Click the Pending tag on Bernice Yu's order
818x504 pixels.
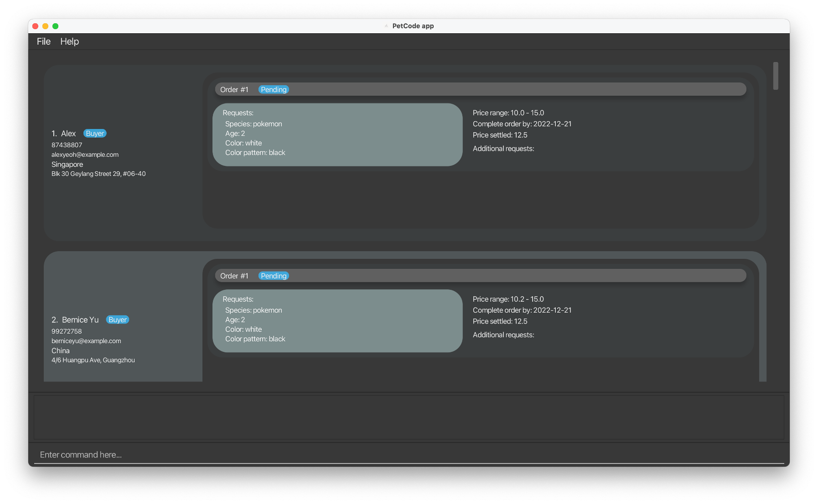pos(274,276)
